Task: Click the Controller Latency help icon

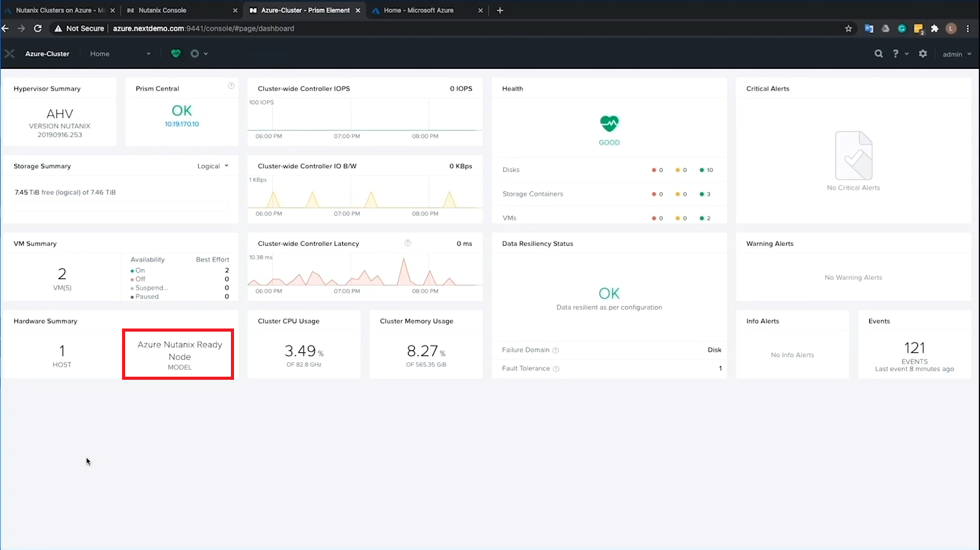Action: pos(408,243)
